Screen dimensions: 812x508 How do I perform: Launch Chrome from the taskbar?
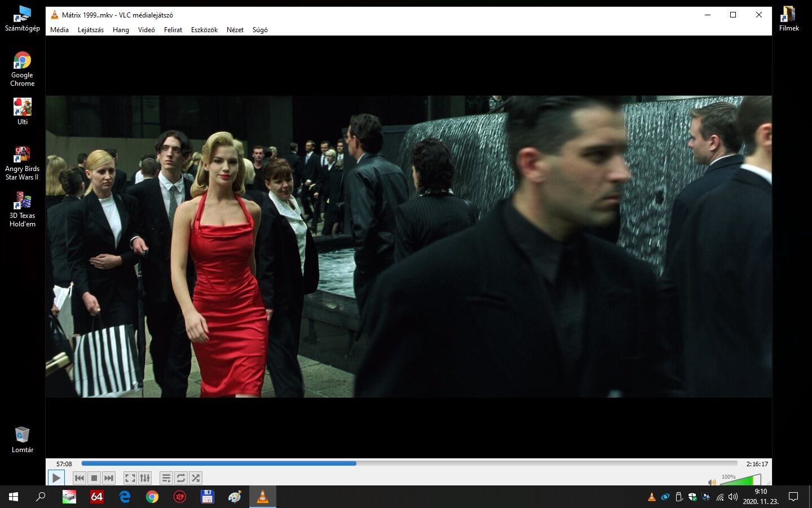[x=152, y=497]
